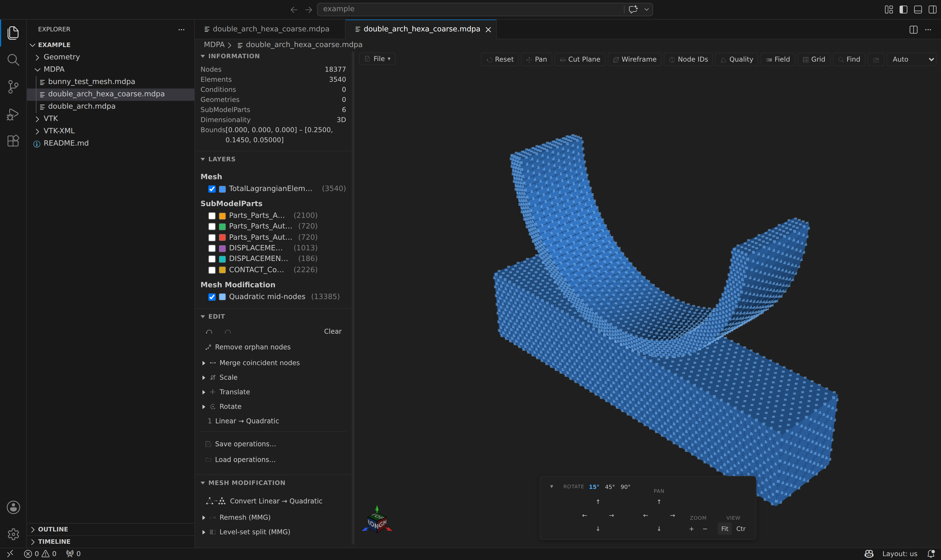The width and height of the screenshot is (941, 560).
Task: Open the Explorer view in activity bar
Action: click(13, 33)
